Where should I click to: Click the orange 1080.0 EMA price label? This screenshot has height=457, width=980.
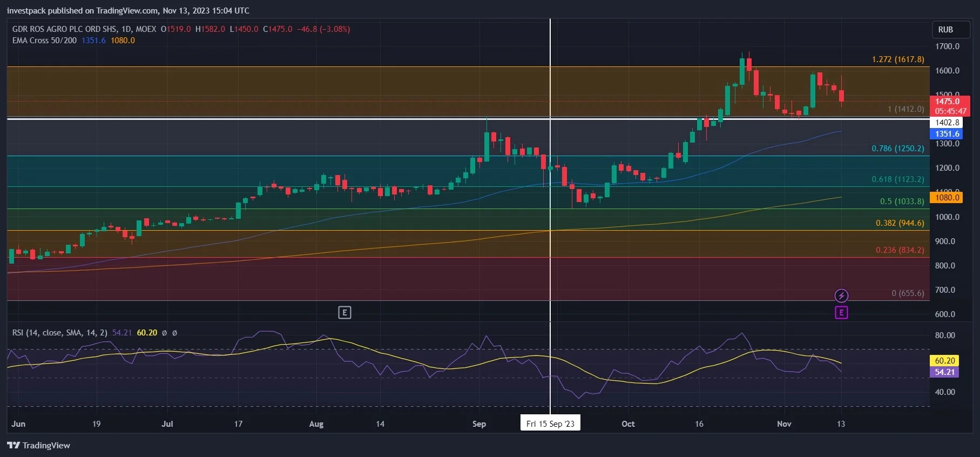[x=947, y=198]
